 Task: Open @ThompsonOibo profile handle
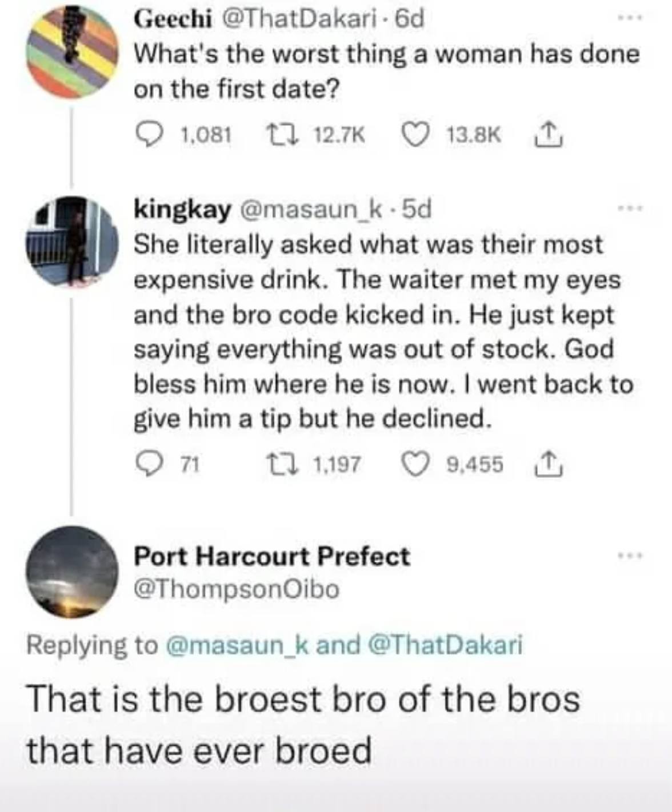[236, 589]
